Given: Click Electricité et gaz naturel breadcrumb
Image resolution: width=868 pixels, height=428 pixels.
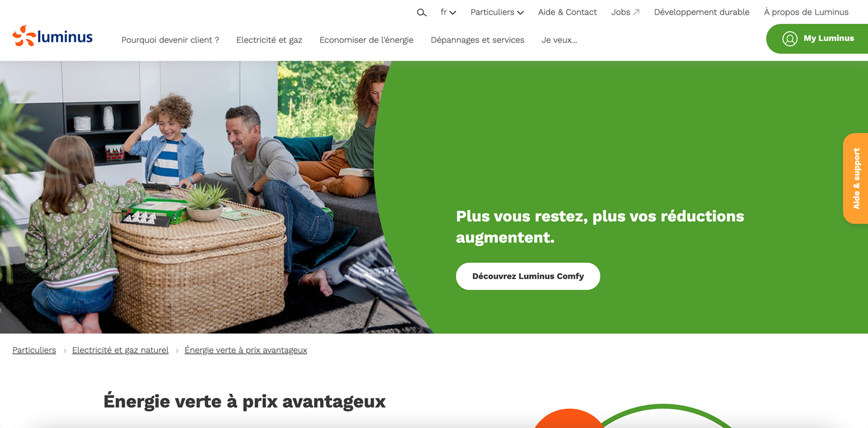Looking at the screenshot, I should click(x=121, y=350).
